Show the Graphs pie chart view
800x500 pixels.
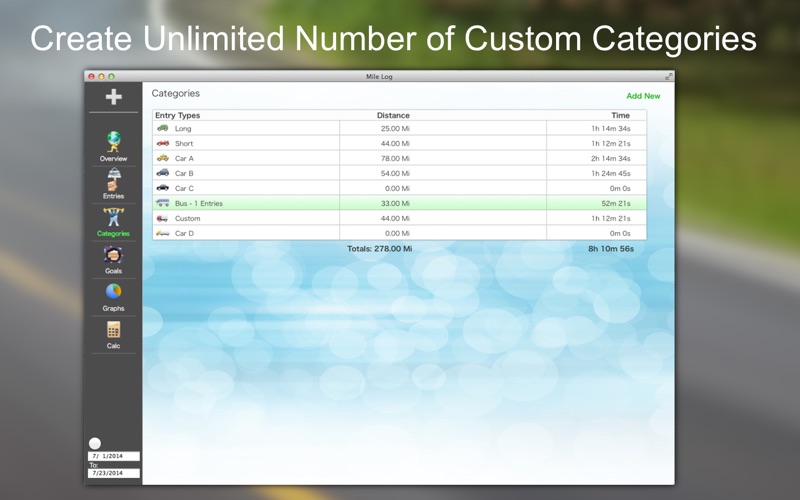(x=113, y=294)
